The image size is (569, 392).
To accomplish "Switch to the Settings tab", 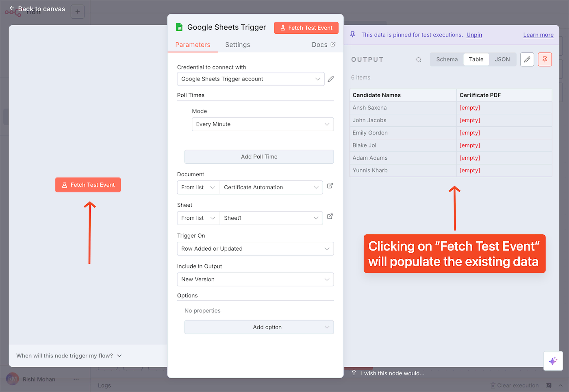I will tap(238, 45).
